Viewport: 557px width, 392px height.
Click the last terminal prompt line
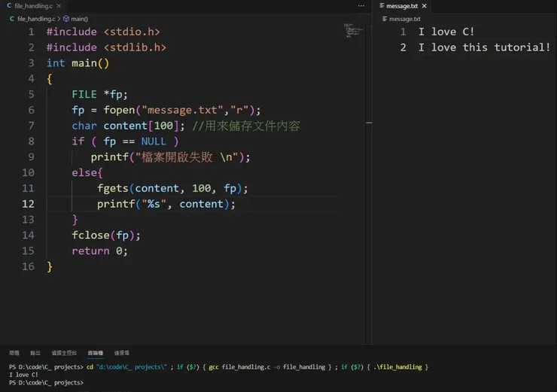(47, 383)
